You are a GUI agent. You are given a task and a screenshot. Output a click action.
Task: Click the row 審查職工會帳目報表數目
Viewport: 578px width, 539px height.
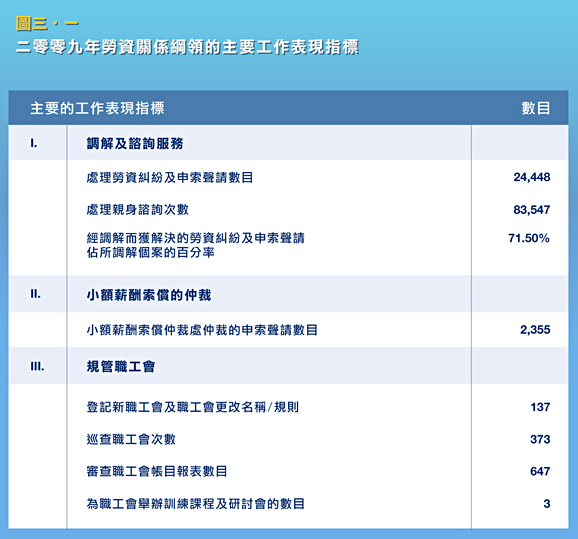coord(157,471)
